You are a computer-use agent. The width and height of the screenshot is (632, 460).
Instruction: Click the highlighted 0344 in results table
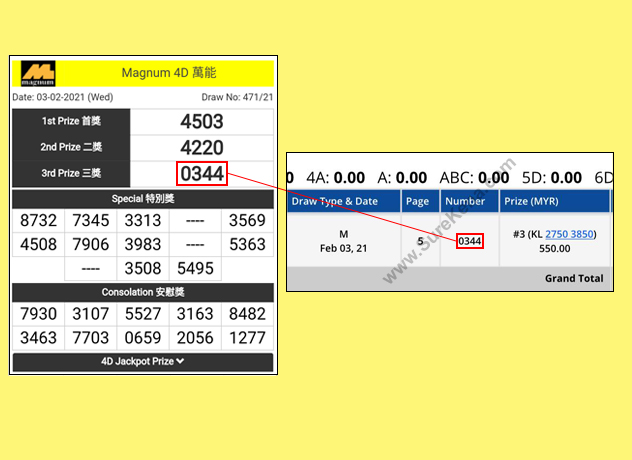pyautogui.click(x=469, y=241)
